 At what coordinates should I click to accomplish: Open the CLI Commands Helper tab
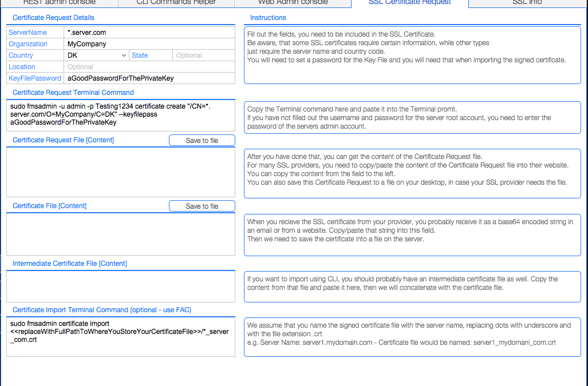[176, 3]
